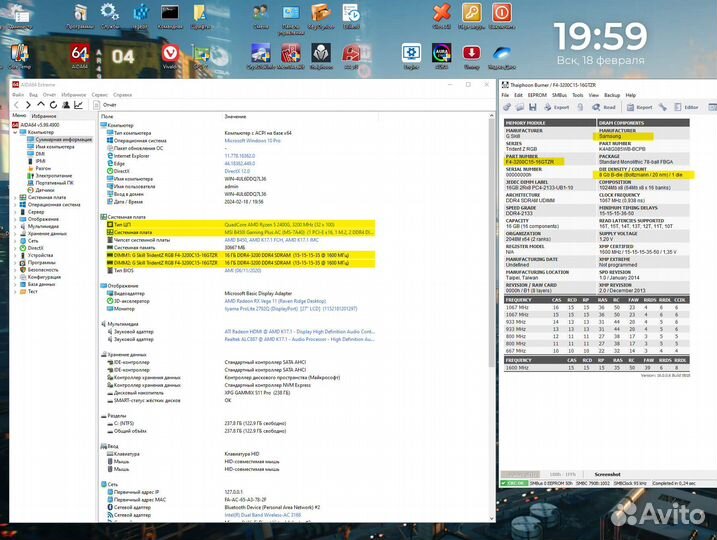Open the DirectX 12.0 link
This screenshot has width=717, height=540.
pyautogui.click(x=237, y=171)
